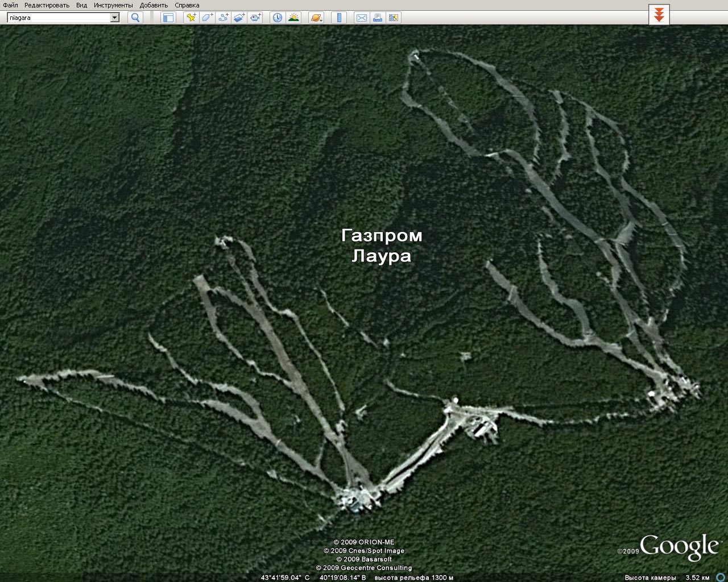Click the search magnifier button
The image size is (728, 582).
(135, 18)
